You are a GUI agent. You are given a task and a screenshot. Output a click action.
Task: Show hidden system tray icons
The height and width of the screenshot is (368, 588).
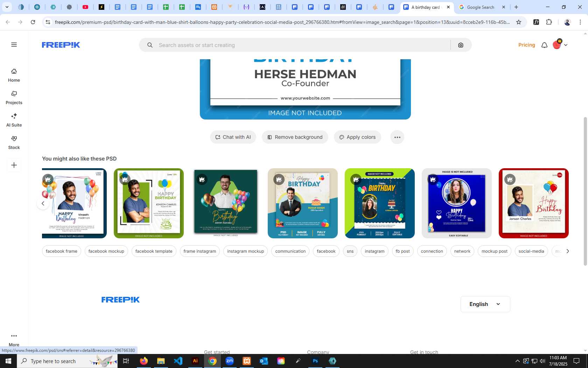point(517,361)
